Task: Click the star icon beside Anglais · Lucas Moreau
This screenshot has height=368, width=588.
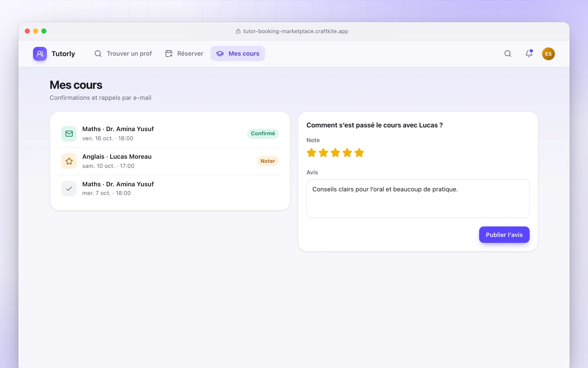Action: click(69, 161)
